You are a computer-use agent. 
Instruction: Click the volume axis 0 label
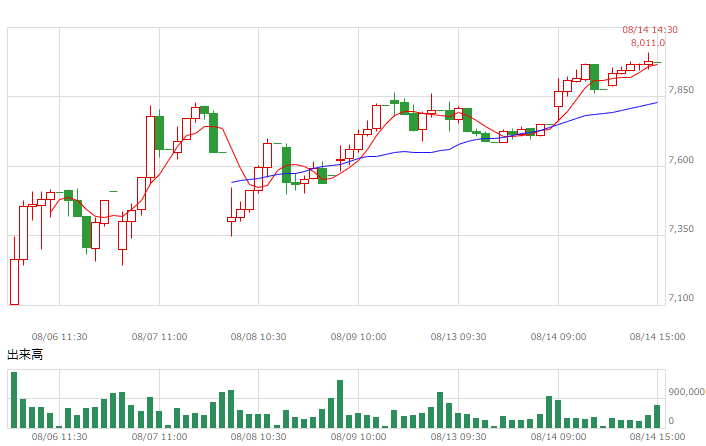click(671, 421)
